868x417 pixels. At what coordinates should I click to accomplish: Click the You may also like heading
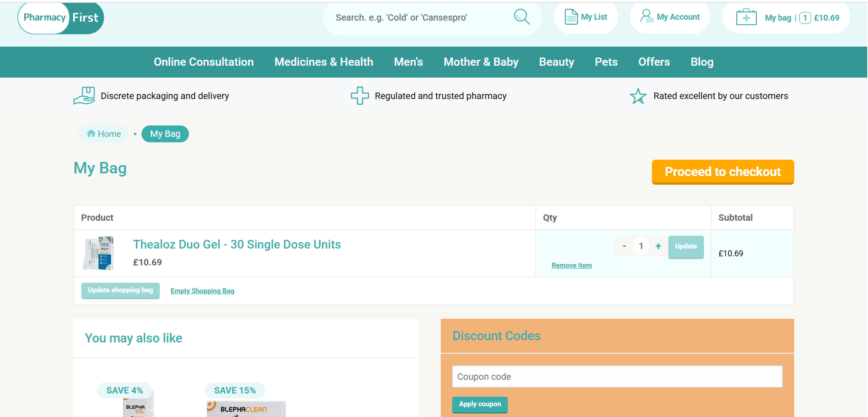pos(133,338)
